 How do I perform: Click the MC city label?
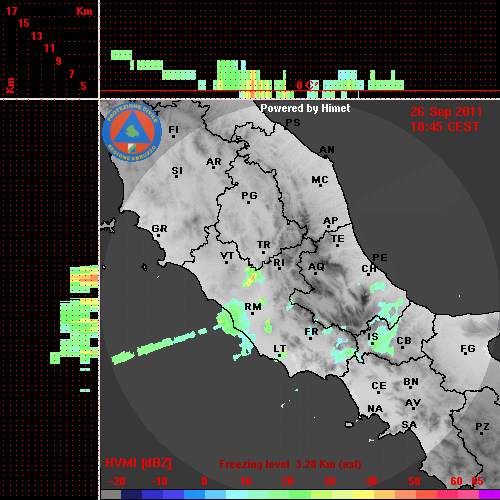pos(320,180)
